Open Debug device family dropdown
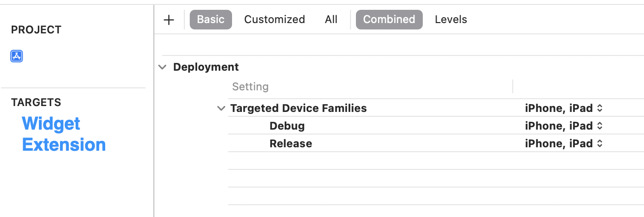 tap(563, 126)
